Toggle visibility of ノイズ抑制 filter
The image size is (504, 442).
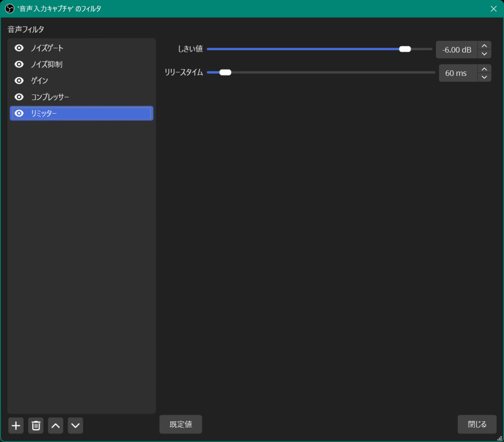(x=19, y=64)
